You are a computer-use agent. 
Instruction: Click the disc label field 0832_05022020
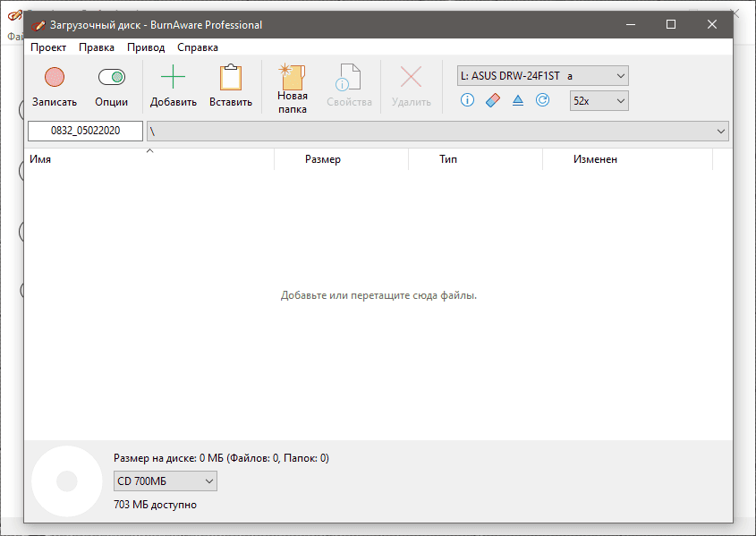[86, 132]
